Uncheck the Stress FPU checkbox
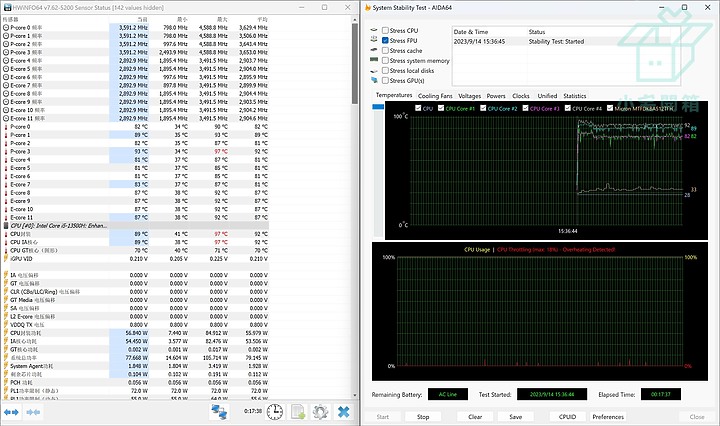720x426 pixels. click(x=385, y=40)
